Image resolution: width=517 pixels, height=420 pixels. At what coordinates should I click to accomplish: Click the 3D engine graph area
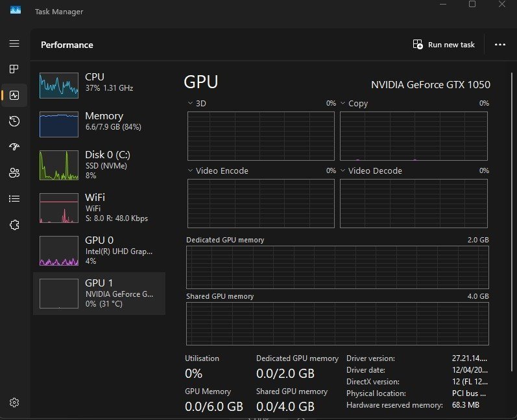(261, 136)
